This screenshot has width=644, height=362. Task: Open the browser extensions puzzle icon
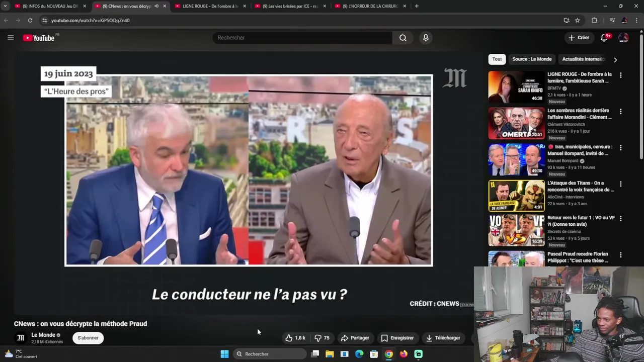594,20
